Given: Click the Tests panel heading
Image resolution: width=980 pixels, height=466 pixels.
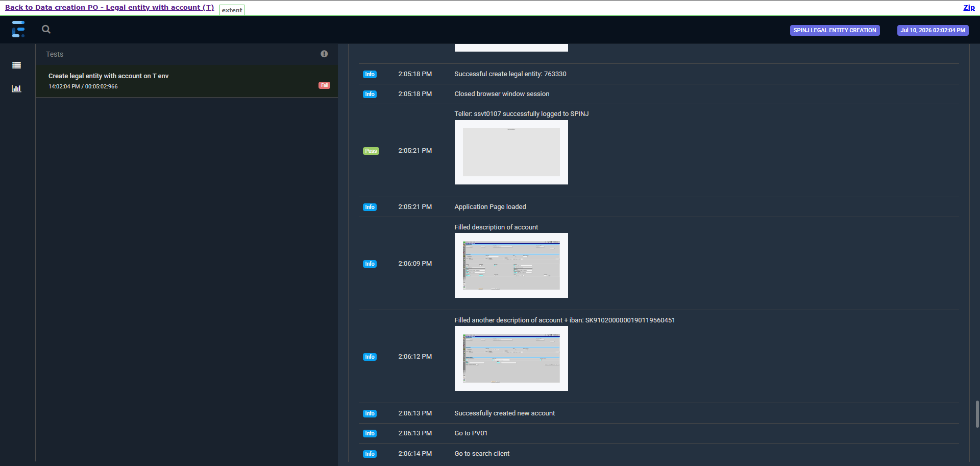Looking at the screenshot, I should coord(55,54).
